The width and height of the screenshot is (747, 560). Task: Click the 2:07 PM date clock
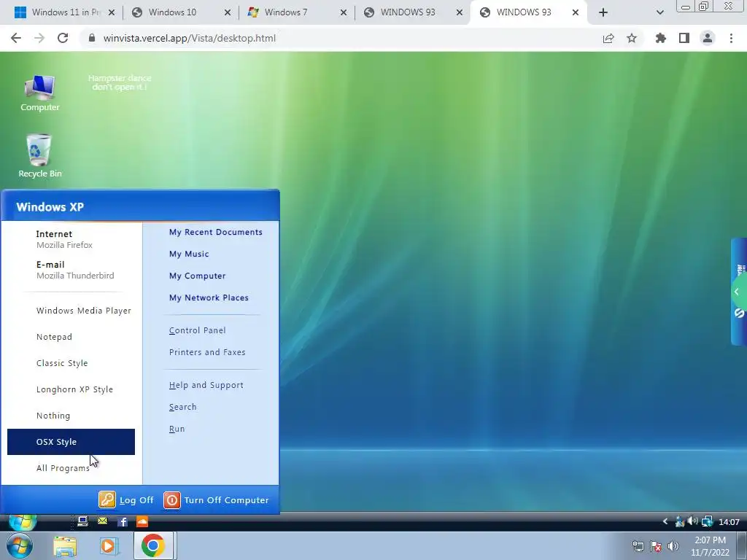pos(711,546)
